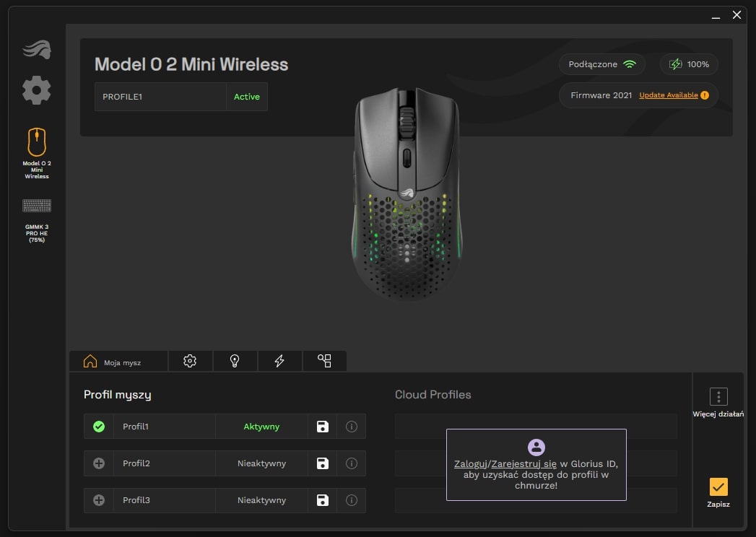Viewport: 756px width, 537px height.
Task: Click the Active profile status label
Action: [246, 97]
